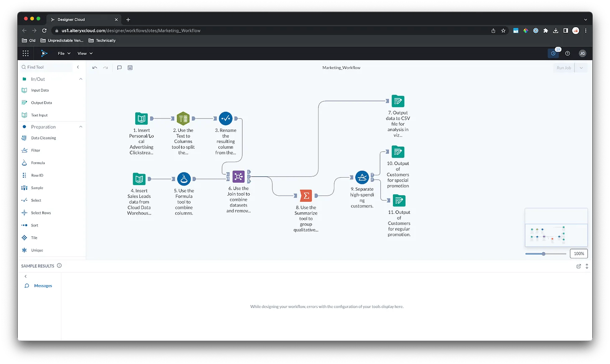Open the Run Job dropdown arrow
Image resolution: width=610 pixels, height=364 pixels.
(x=582, y=67)
